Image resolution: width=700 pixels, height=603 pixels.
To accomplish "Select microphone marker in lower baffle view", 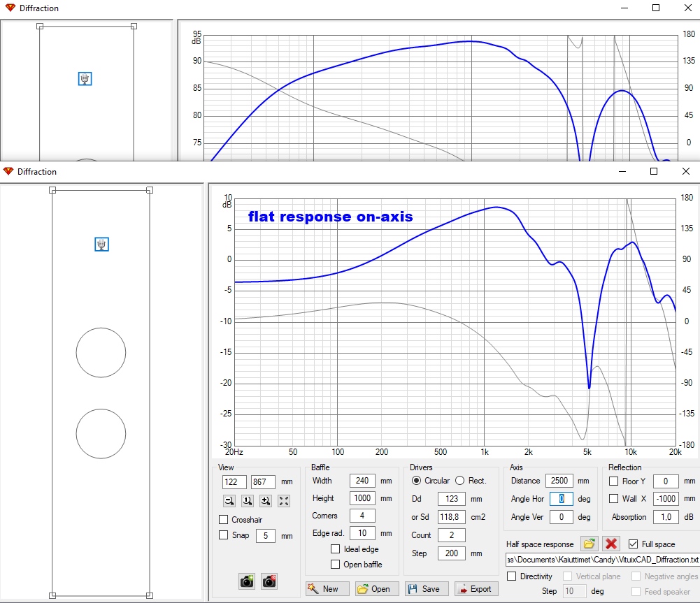I will click(x=102, y=244).
